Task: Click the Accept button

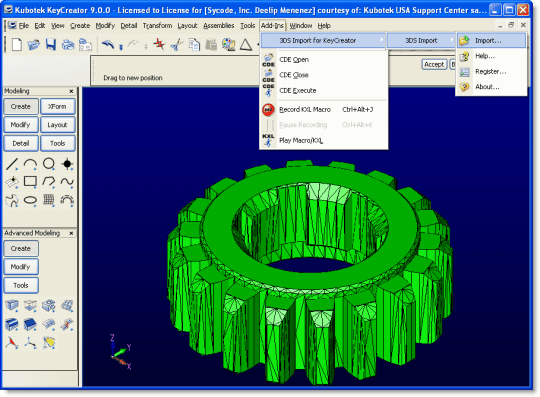Action: pos(434,64)
